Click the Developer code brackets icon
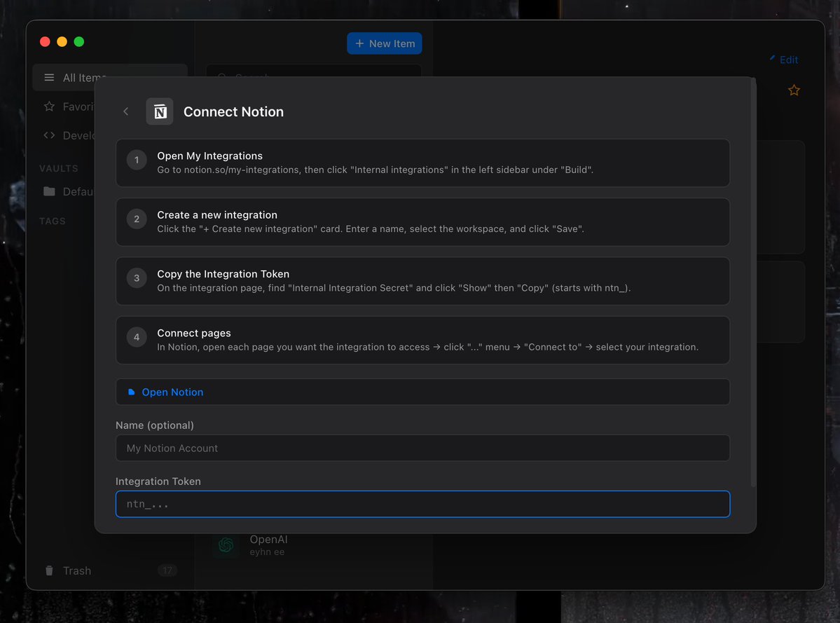 [x=49, y=135]
